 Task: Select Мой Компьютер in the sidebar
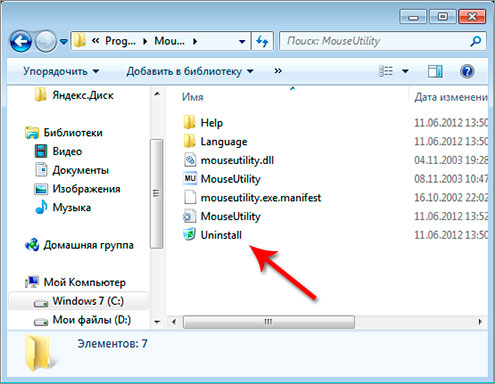point(85,282)
